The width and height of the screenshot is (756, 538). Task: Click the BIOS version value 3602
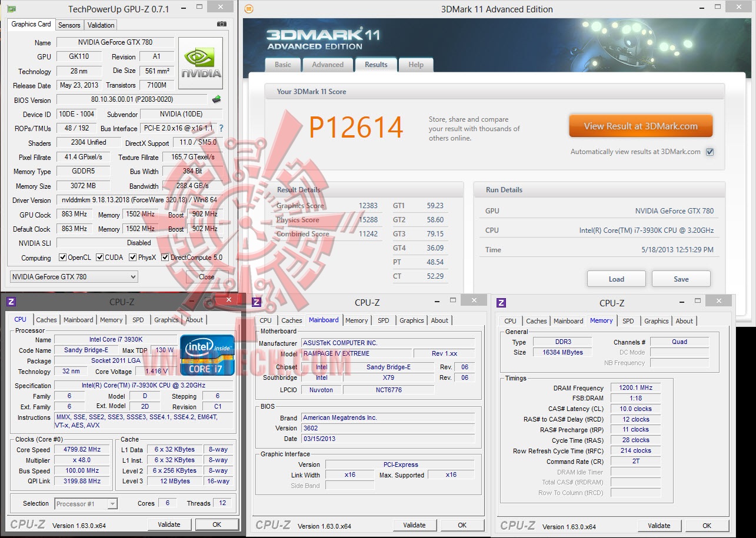(388, 428)
